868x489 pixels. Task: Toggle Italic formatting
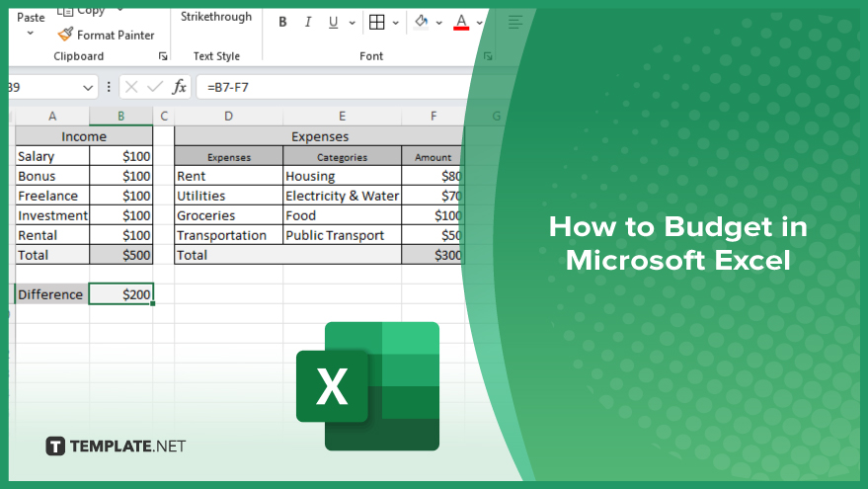point(308,22)
